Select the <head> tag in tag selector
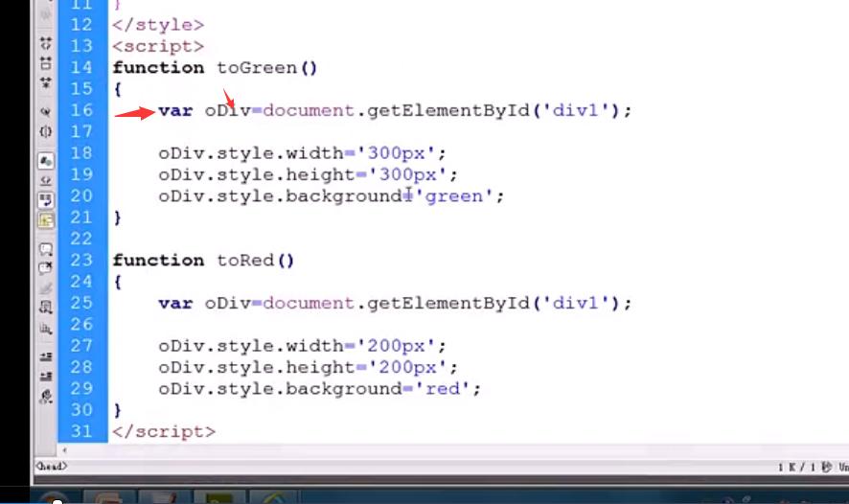Viewport: 849px width, 504px height. click(52, 466)
